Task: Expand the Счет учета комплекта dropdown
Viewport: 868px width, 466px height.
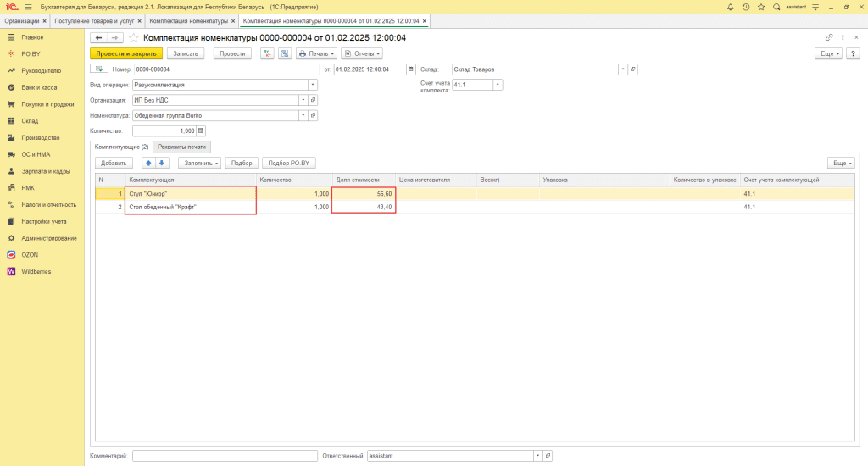Action: 498,85
